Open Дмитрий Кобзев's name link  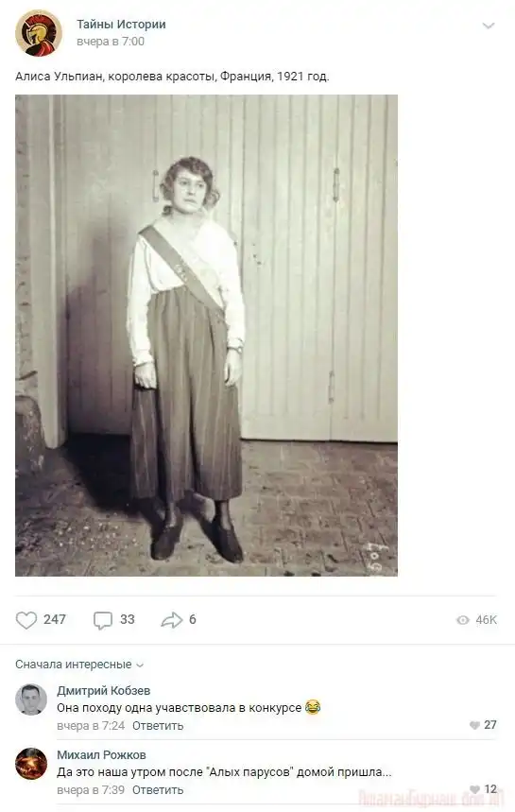click(104, 690)
